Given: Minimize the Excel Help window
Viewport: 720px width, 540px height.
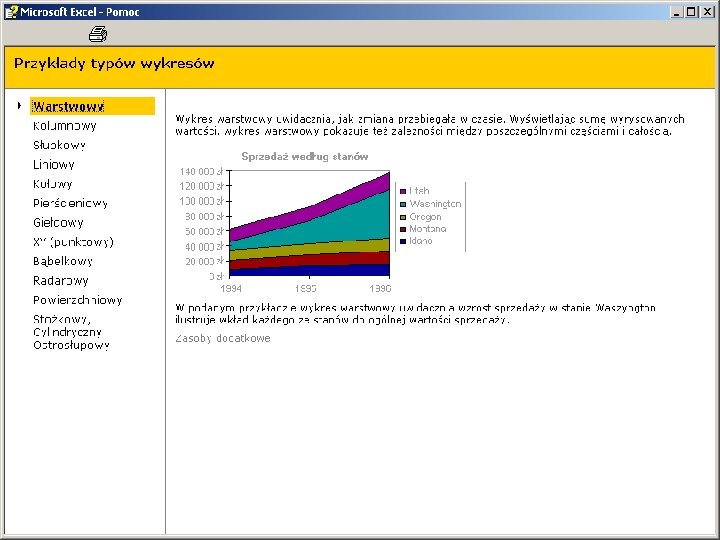Looking at the screenshot, I should [x=675, y=12].
